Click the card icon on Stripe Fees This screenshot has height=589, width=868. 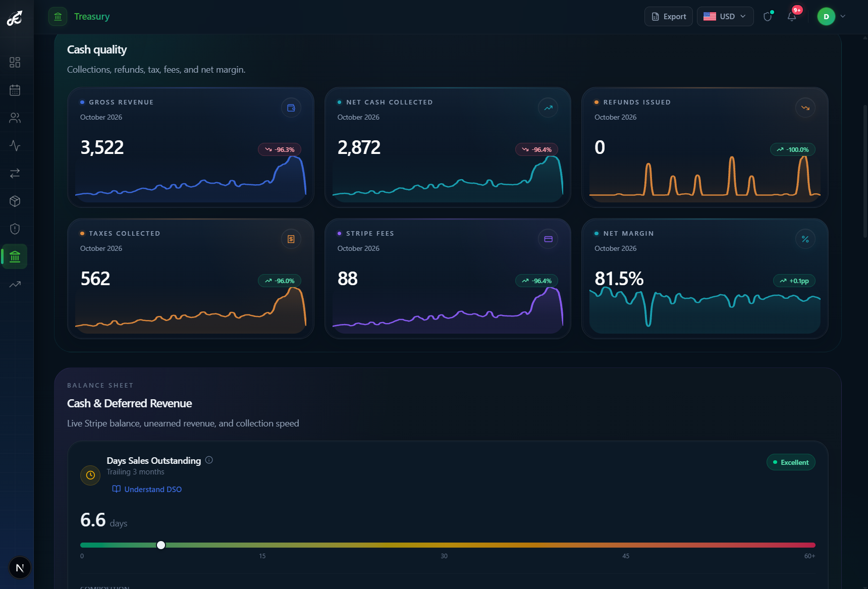point(548,239)
